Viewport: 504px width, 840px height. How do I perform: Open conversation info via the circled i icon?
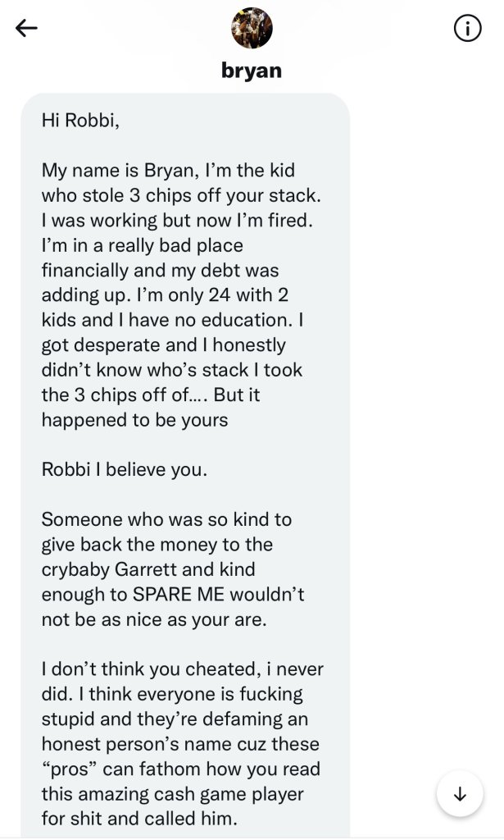[467, 29]
